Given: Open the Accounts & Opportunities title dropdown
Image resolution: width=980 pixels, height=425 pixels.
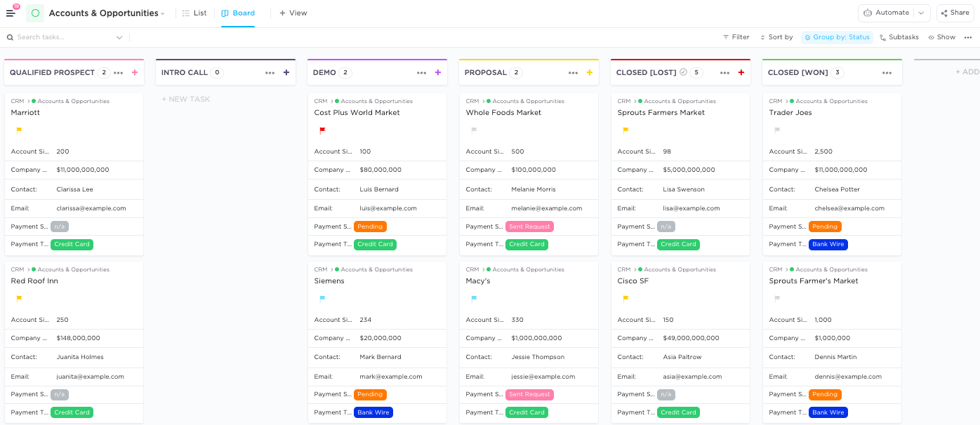Looking at the screenshot, I should [x=161, y=13].
